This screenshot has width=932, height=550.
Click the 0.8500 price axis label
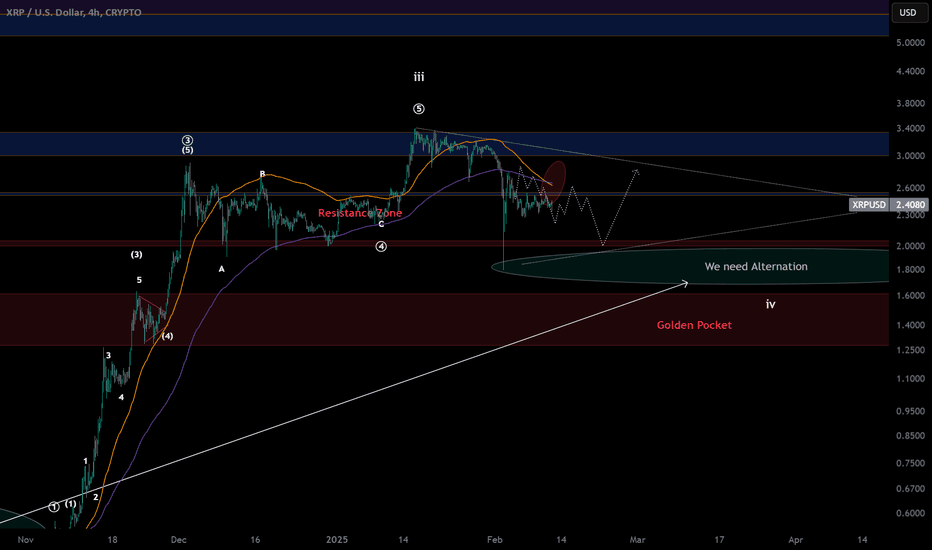[911, 436]
